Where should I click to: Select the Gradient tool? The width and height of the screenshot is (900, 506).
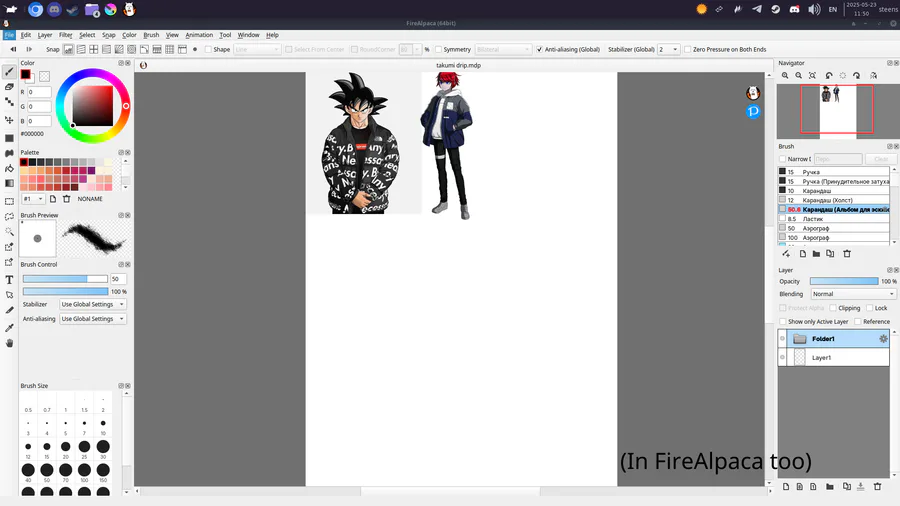(x=9, y=184)
